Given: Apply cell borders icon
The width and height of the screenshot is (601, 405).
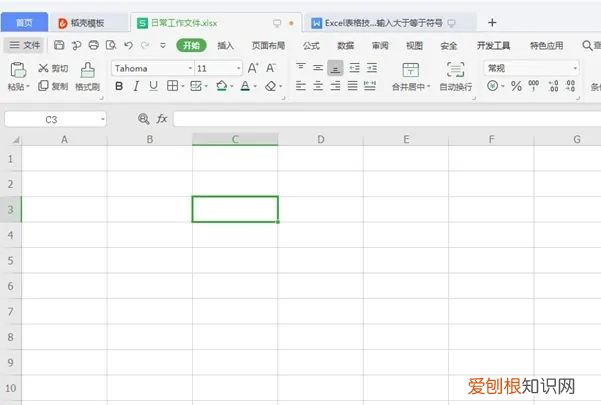Looking at the screenshot, I should [172, 86].
